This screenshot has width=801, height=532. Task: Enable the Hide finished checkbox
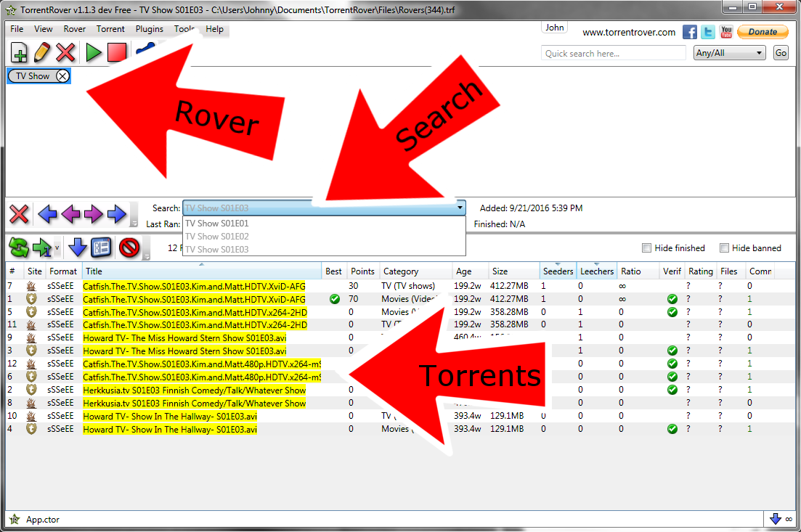646,248
